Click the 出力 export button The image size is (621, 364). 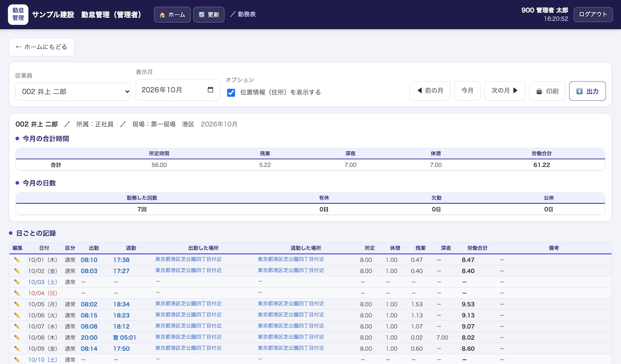[587, 91]
